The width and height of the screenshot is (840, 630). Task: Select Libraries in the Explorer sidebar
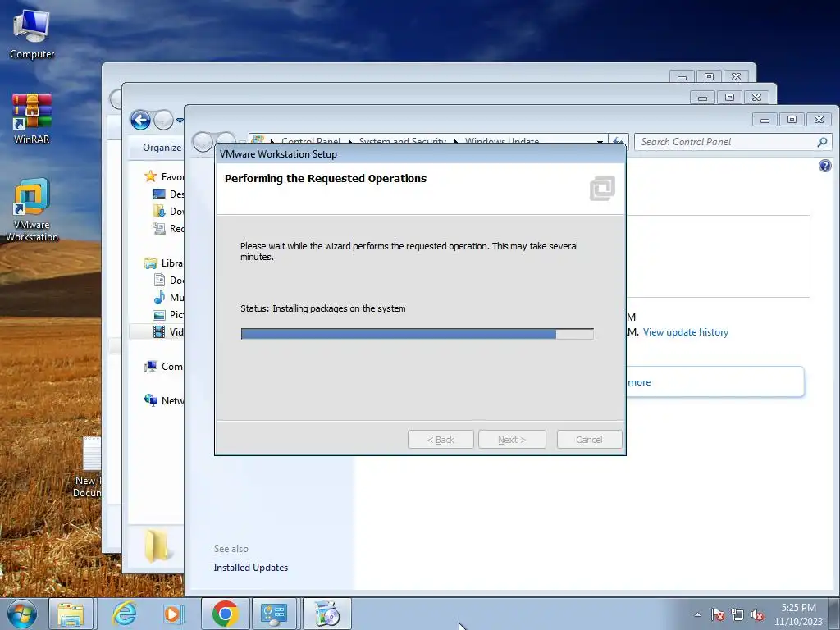(x=164, y=263)
